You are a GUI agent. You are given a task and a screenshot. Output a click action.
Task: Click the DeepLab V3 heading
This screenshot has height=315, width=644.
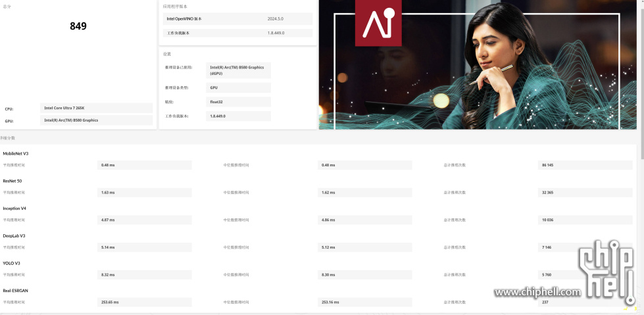coord(14,236)
